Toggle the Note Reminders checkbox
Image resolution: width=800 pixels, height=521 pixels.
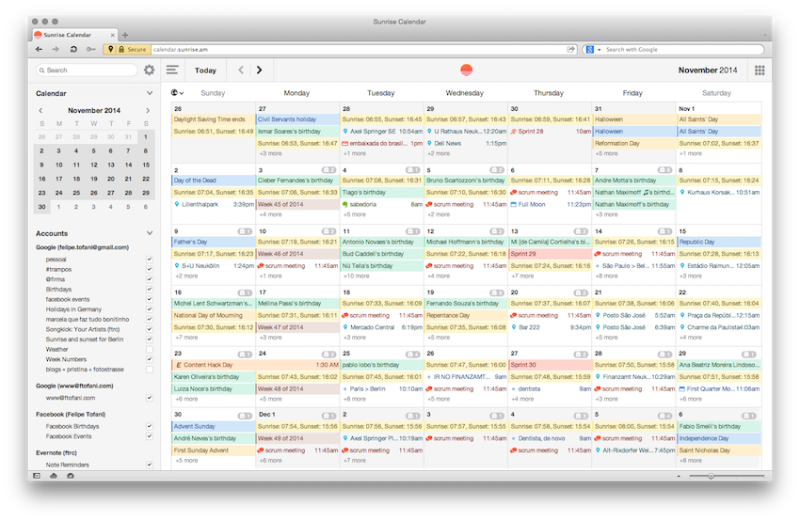pyautogui.click(x=149, y=465)
